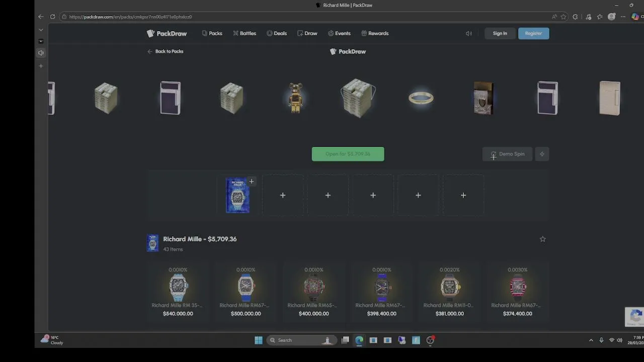Open the $500,000.00 Richard Mille RM67 watch
The image size is (644, 362).
point(246,292)
